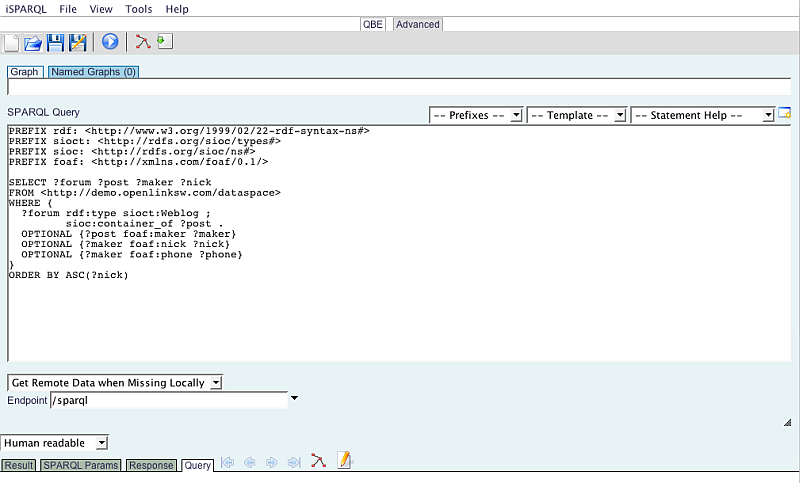The image size is (800, 483).
Task: Open the Prefixes dropdown
Action: tap(476, 115)
